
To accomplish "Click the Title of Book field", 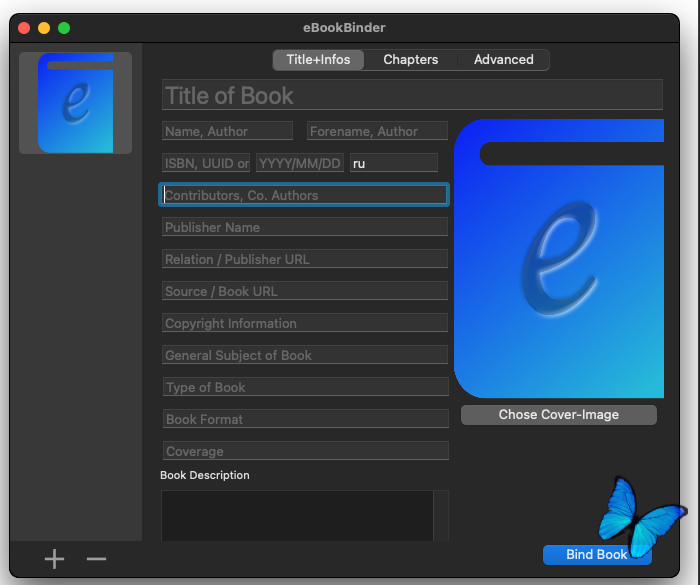I will pyautogui.click(x=412, y=95).
